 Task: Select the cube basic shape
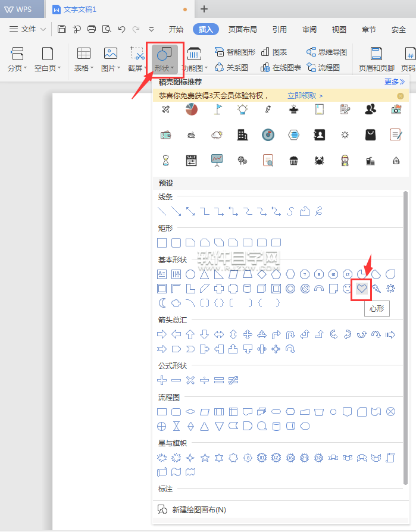[262, 289]
